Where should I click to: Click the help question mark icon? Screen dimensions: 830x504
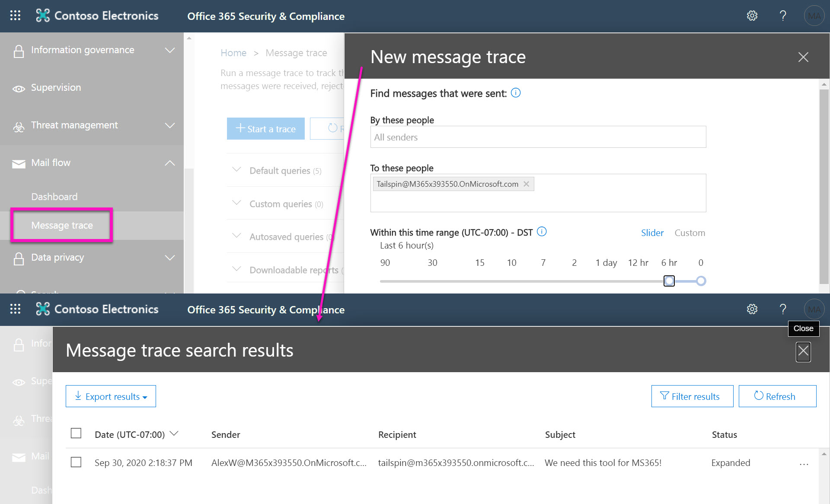pos(782,16)
